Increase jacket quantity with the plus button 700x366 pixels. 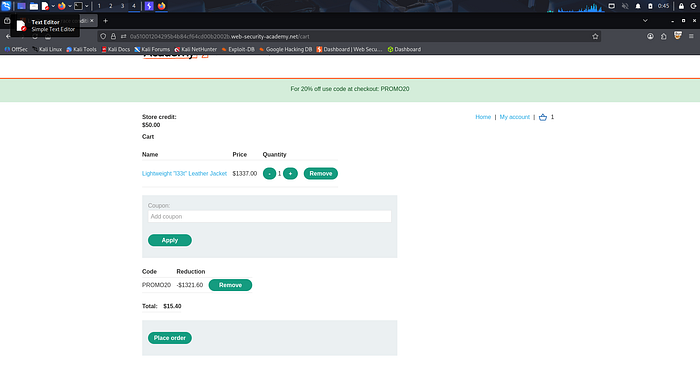click(x=290, y=174)
